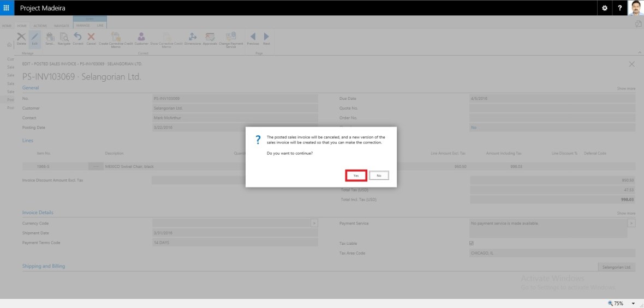Click the notification icon below profile picture
644x308 pixels.
[638, 25]
